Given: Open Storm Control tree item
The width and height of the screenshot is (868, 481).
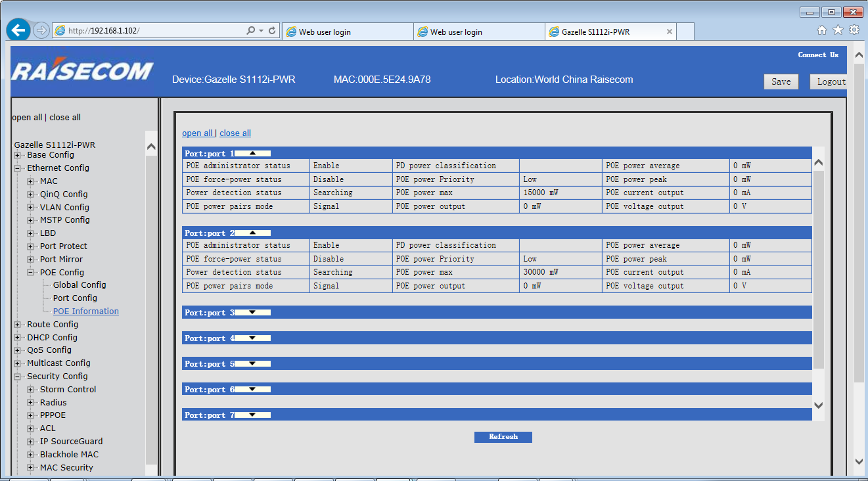Looking at the screenshot, I should [68, 390].
